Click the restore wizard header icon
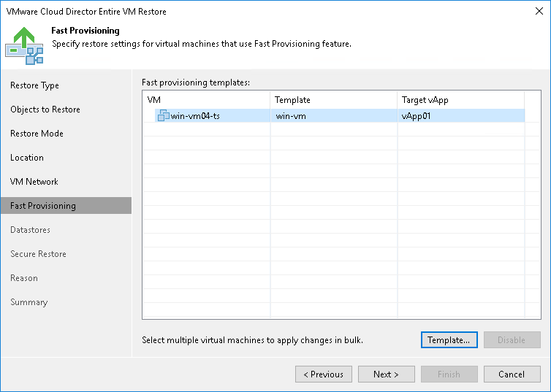This screenshot has width=551, height=392. coord(24,45)
